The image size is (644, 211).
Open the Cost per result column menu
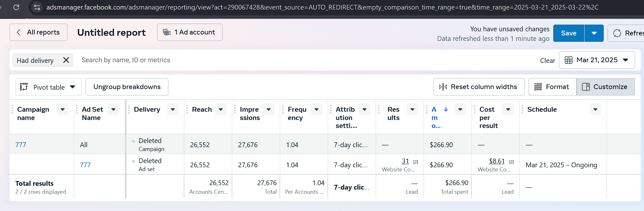pos(508,109)
